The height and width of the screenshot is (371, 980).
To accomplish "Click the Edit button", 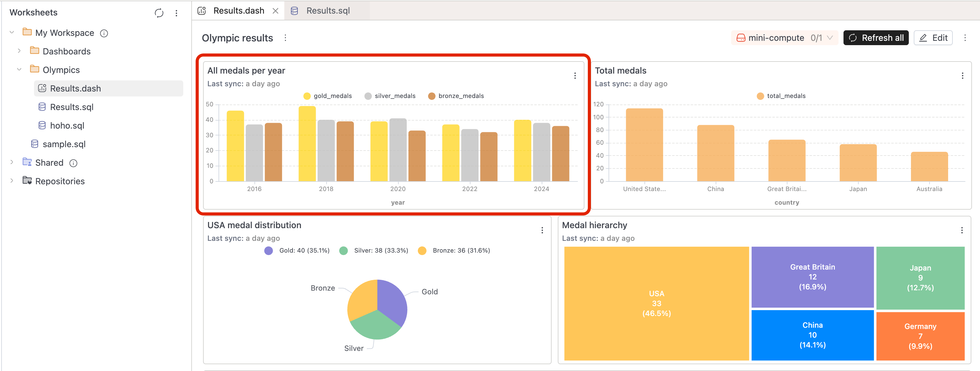I will coord(933,38).
